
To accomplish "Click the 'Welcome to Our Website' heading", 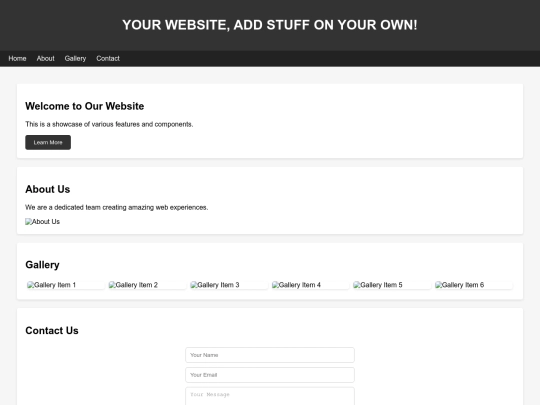I will [85, 106].
